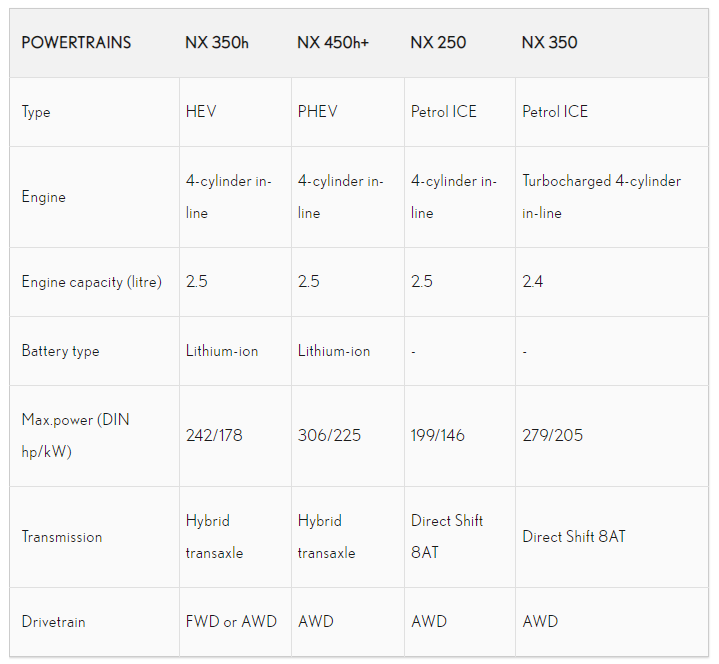
Task: Click the 199/146 power value
Action: tap(437, 435)
